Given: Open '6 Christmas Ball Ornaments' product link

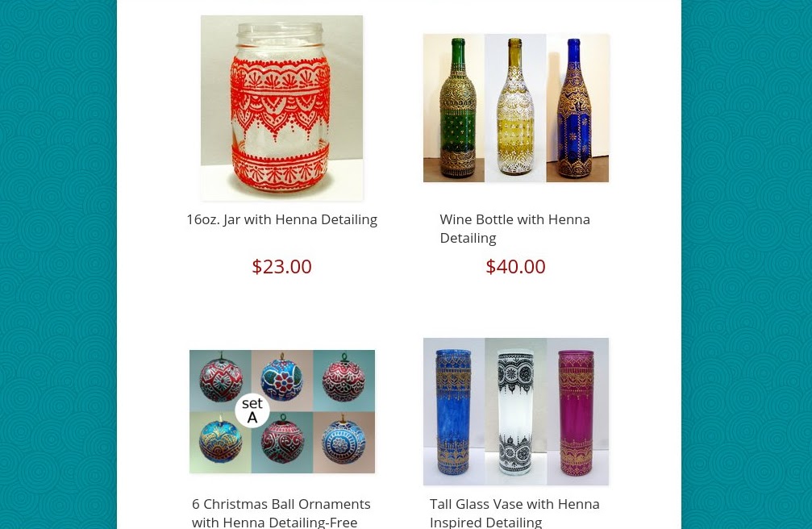Looking at the screenshot, I should [281, 512].
